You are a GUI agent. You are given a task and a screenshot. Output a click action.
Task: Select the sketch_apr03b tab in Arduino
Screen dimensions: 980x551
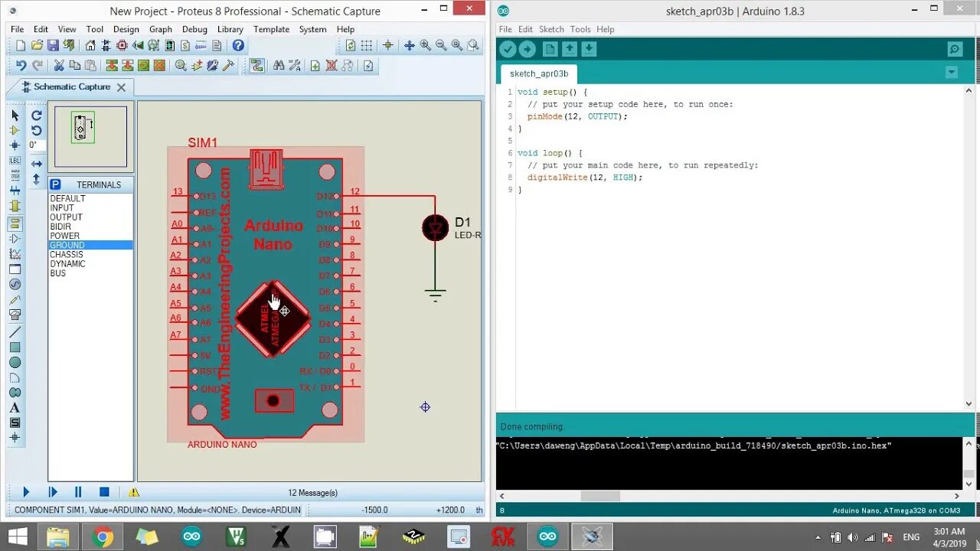coord(539,74)
